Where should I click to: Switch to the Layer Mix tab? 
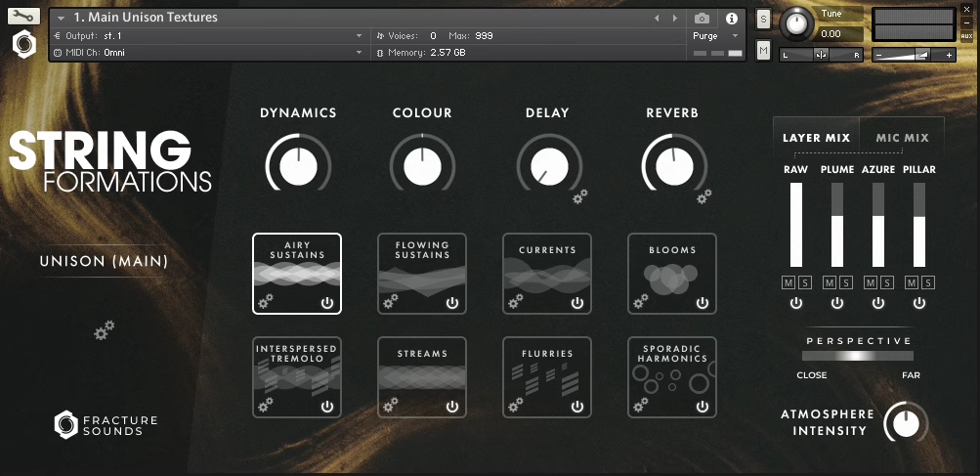(x=816, y=138)
